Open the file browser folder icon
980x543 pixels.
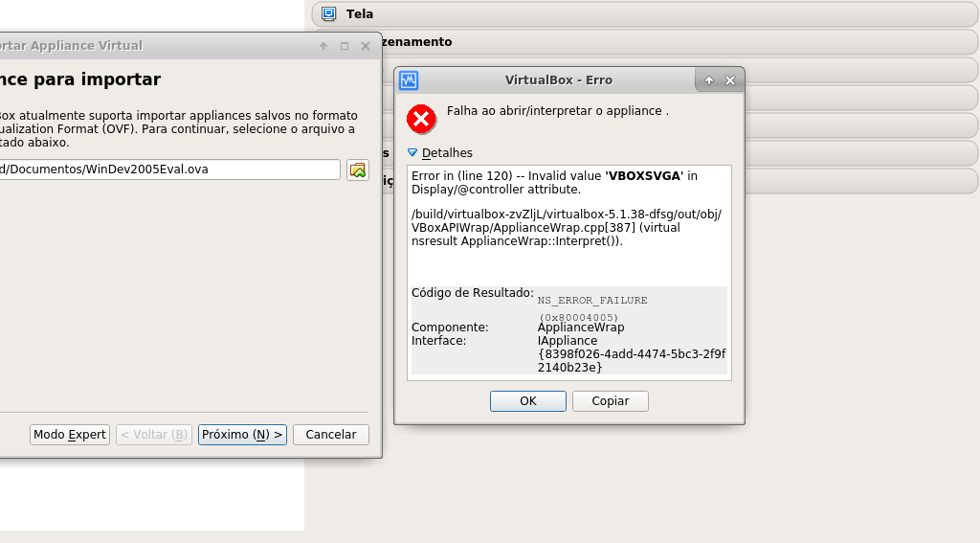[357, 170]
